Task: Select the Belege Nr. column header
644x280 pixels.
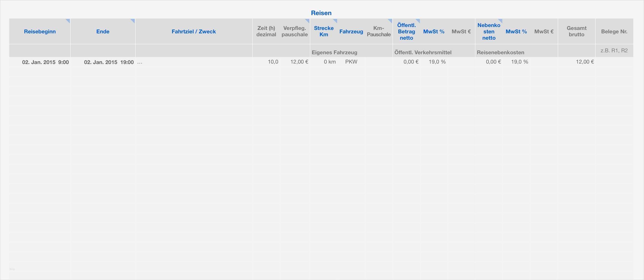Action: click(614, 31)
